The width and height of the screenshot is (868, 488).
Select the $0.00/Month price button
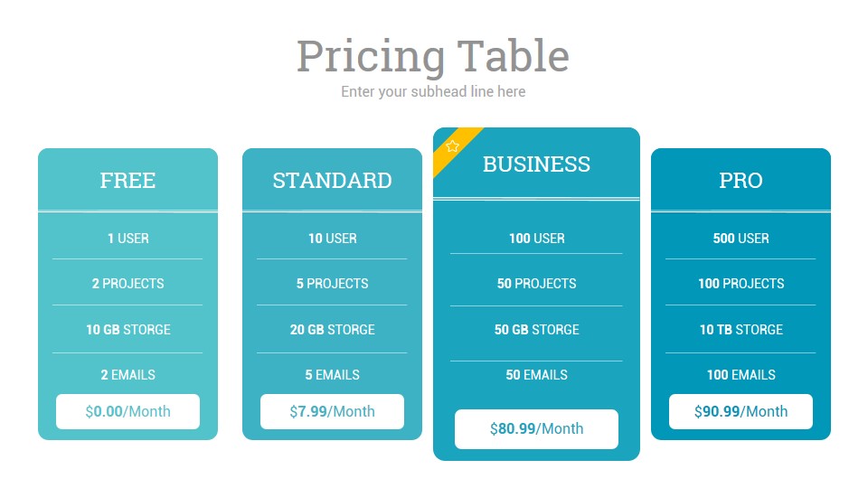(127, 412)
